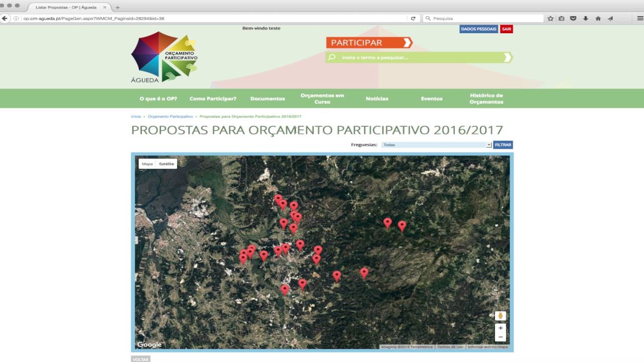Screen dimensions: 644x362
Task: Open the Eventos menu item
Action: pyautogui.click(x=432, y=99)
